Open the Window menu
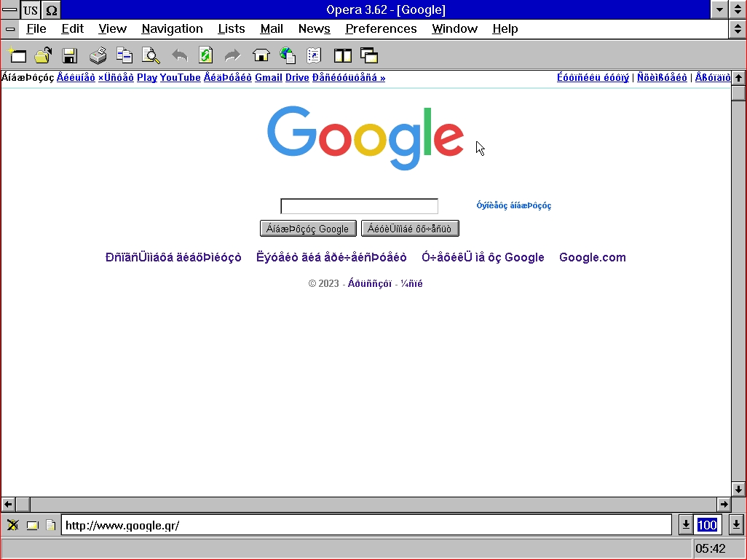The height and width of the screenshot is (560, 747). click(454, 29)
